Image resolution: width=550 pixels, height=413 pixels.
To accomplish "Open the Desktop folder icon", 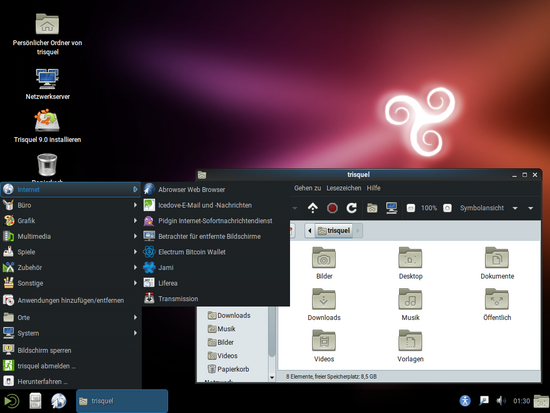I will coord(410,263).
